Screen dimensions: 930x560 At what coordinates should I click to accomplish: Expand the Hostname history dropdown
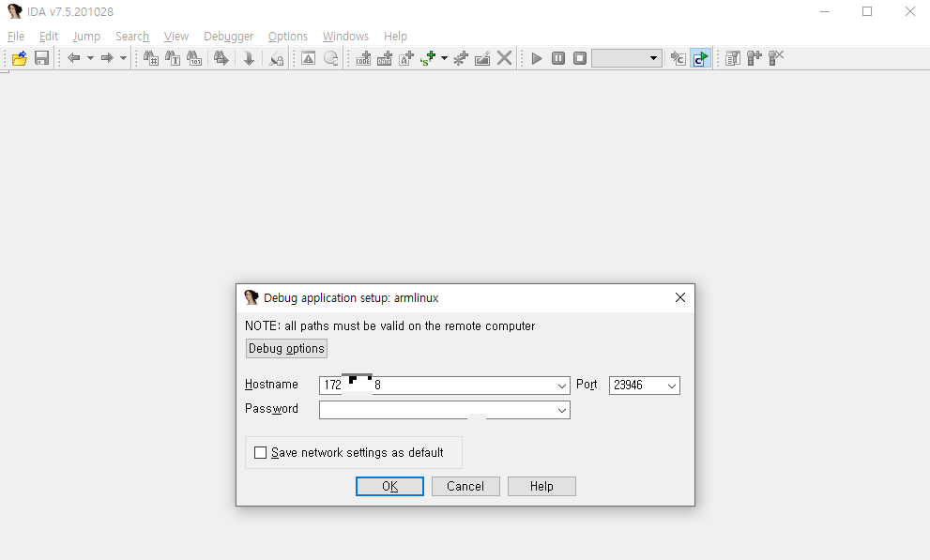click(x=562, y=386)
